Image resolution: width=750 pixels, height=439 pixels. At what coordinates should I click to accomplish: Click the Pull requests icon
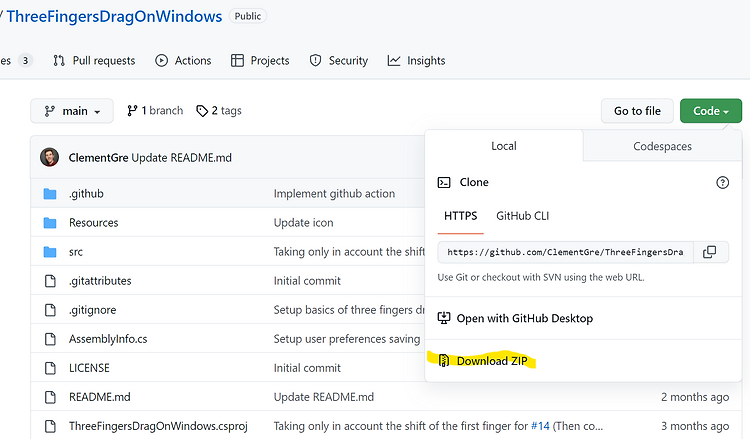pos(59,61)
